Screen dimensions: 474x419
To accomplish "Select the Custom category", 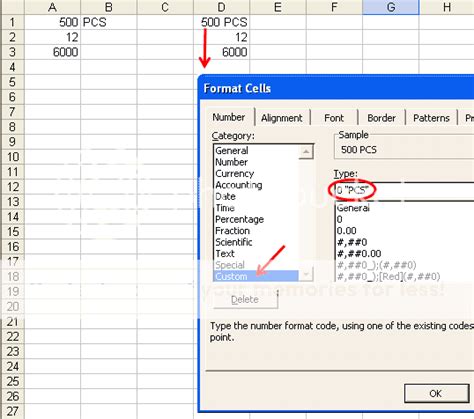I will click(x=257, y=276).
